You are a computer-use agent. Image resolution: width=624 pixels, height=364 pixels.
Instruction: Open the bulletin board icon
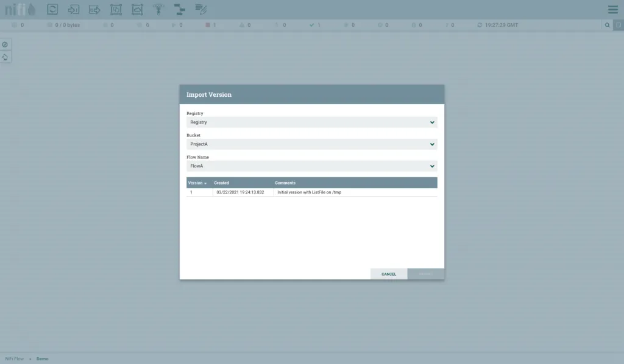tap(618, 25)
